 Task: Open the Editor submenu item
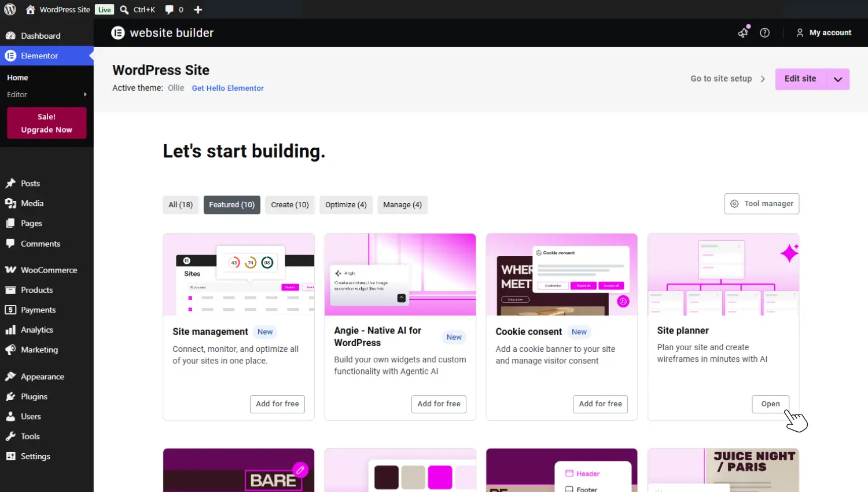pyautogui.click(x=17, y=94)
